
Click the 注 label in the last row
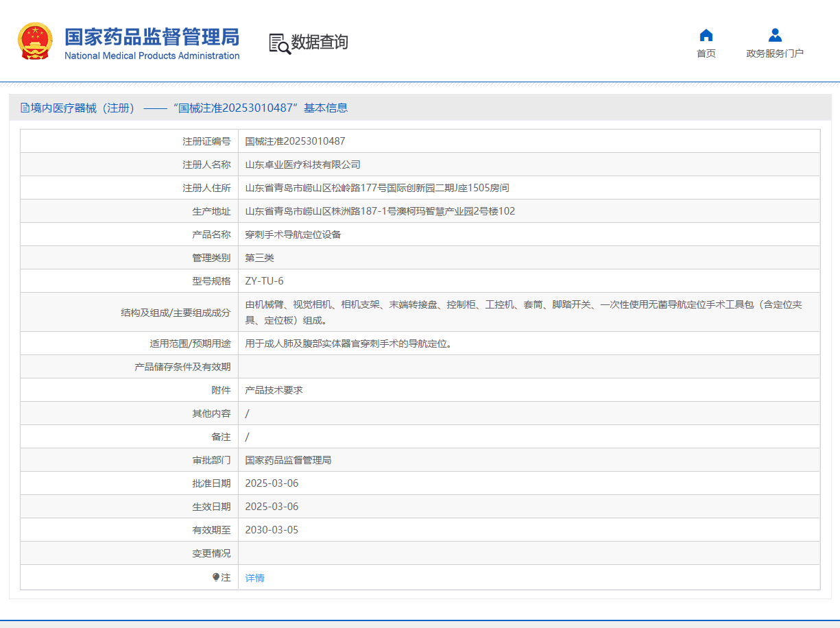click(226, 577)
